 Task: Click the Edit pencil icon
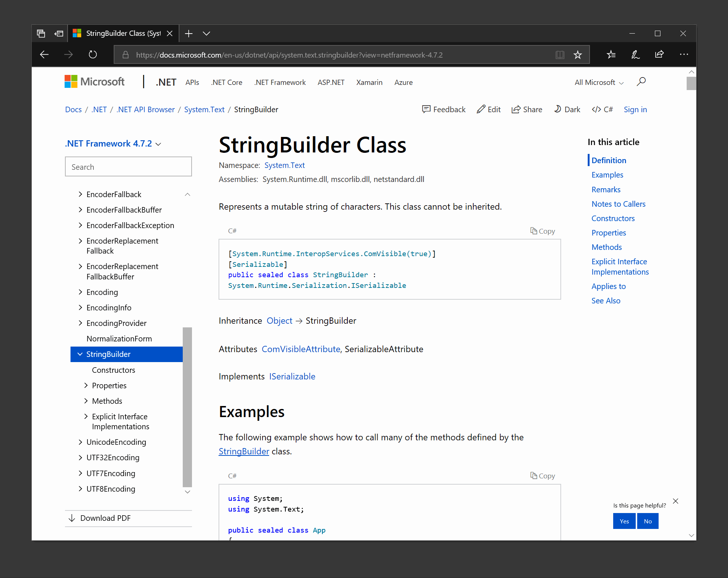coord(488,109)
